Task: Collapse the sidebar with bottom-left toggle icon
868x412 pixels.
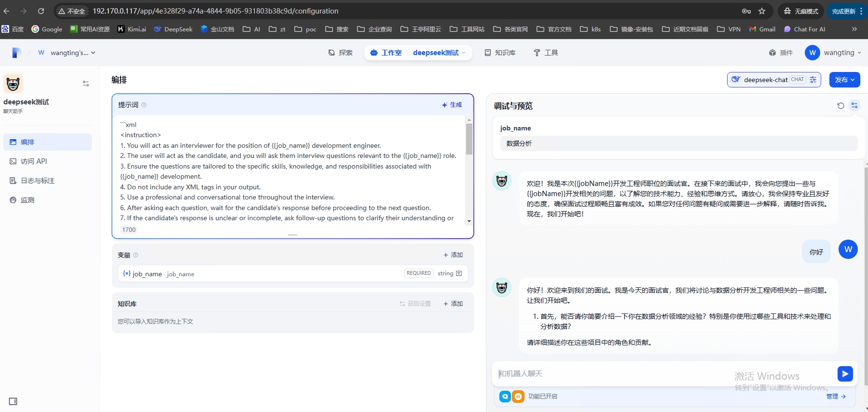Action: (13, 401)
